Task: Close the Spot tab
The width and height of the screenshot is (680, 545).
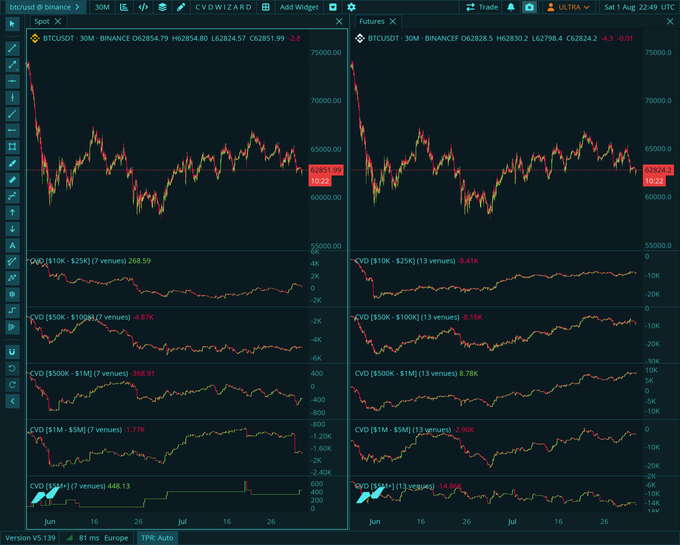Action: (x=58, y=21)
